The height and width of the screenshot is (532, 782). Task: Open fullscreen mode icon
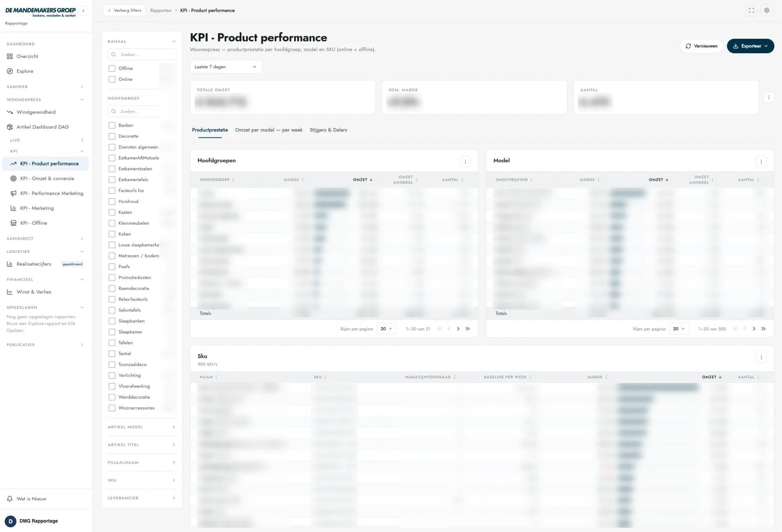click(x=752, y=11)
